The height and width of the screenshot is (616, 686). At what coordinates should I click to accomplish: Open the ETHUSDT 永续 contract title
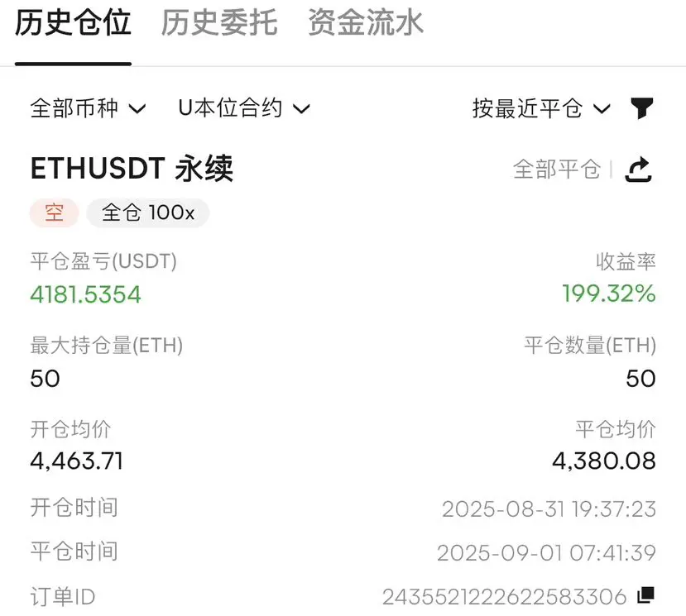point(132,169)
